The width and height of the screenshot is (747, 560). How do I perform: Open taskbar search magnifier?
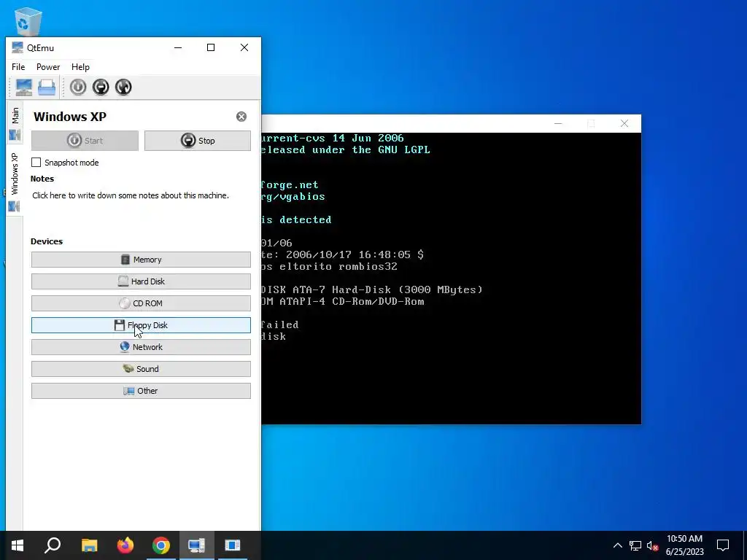tap(53, 545)
